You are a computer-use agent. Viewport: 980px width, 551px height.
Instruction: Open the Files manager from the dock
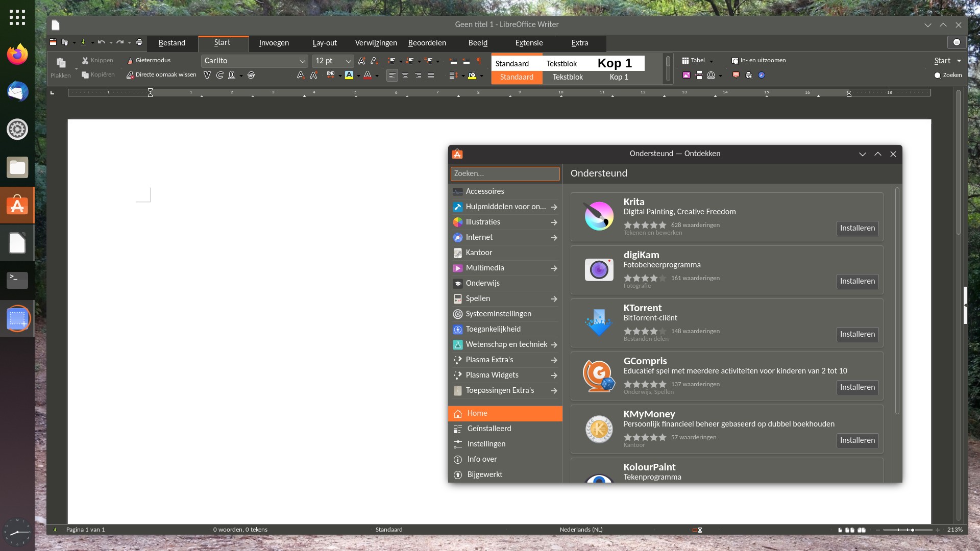pyautogui.click(x=17, y=167)
